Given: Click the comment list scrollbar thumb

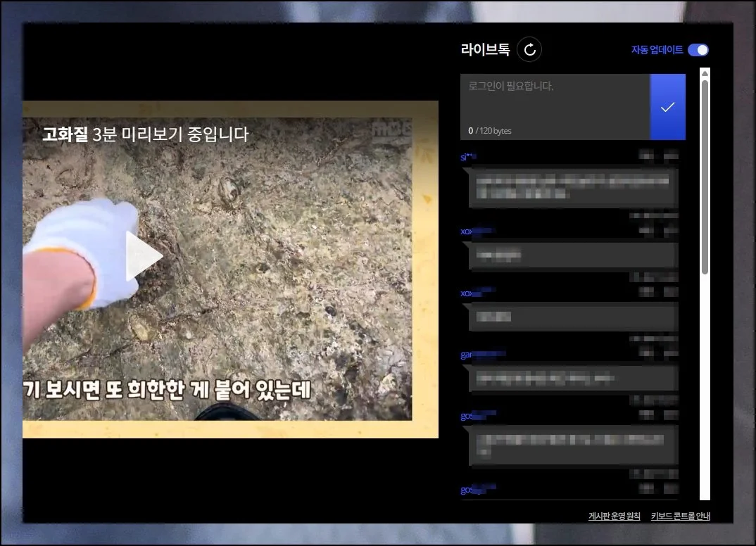Looking at the screenshot, I should click(705, 176).
